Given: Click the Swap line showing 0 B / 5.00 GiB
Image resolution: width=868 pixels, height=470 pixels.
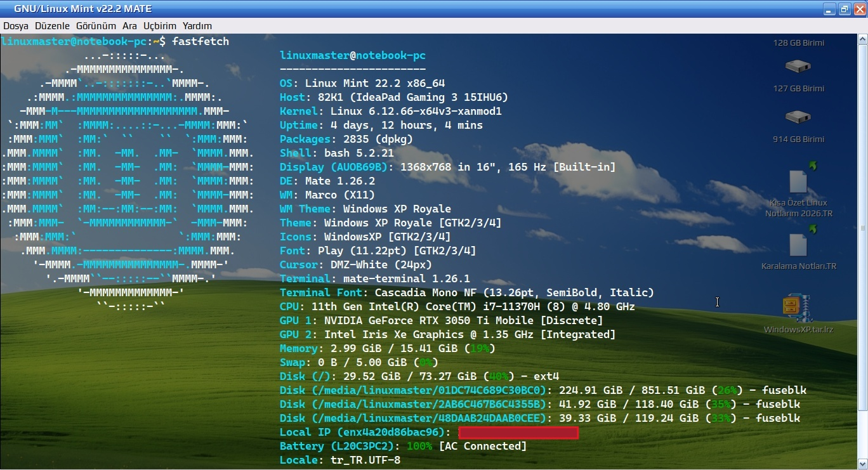Looking at the screenshot, I should point(359,362).
